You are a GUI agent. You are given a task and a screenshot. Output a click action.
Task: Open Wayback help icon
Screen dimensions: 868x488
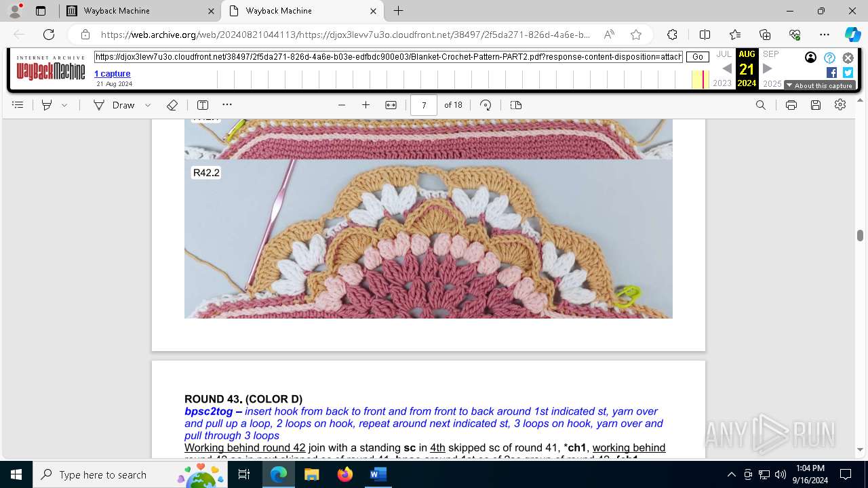click(829, 58)
